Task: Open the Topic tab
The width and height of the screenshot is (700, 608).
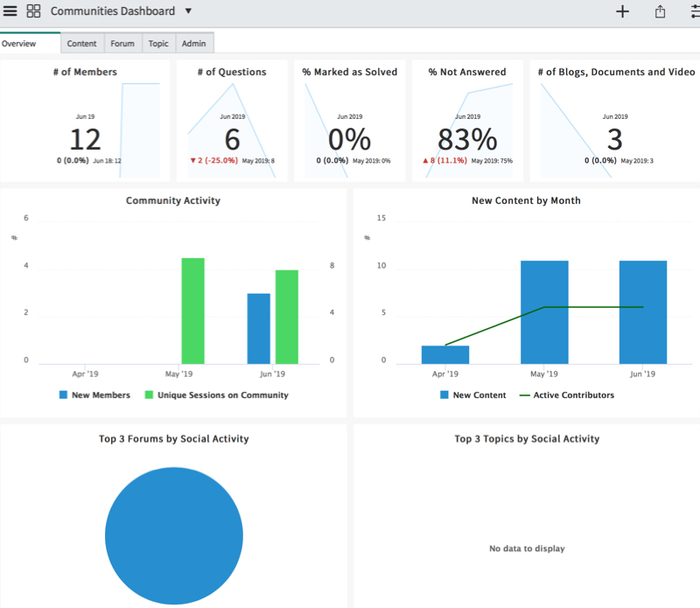Action: (x=158, y=43)
